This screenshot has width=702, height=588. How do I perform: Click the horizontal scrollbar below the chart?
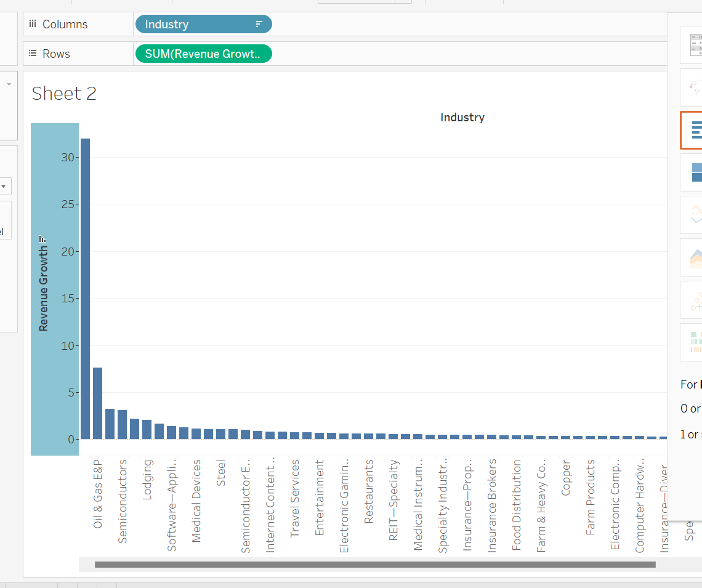click(x=374, y=565)
